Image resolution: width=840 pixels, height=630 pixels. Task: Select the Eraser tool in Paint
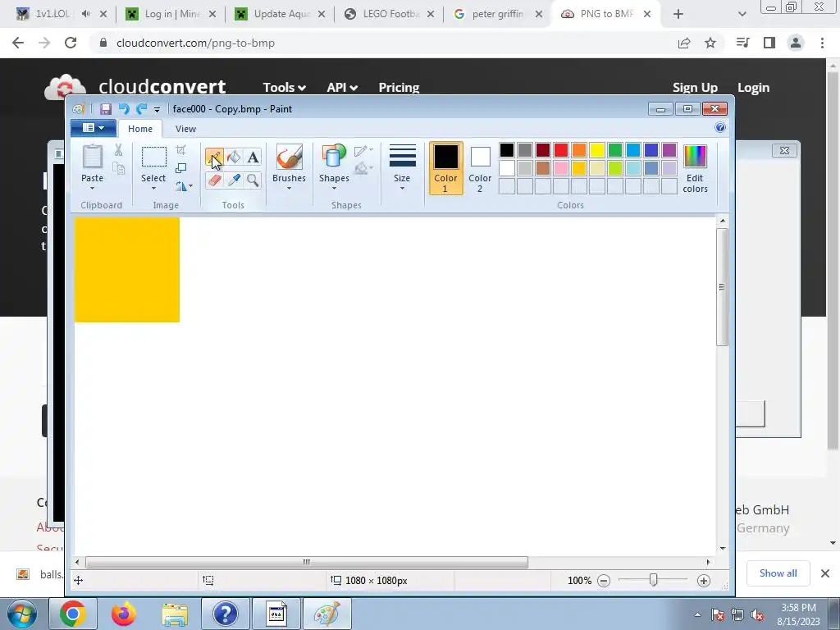pyautogui.click(x=214, y=180)
